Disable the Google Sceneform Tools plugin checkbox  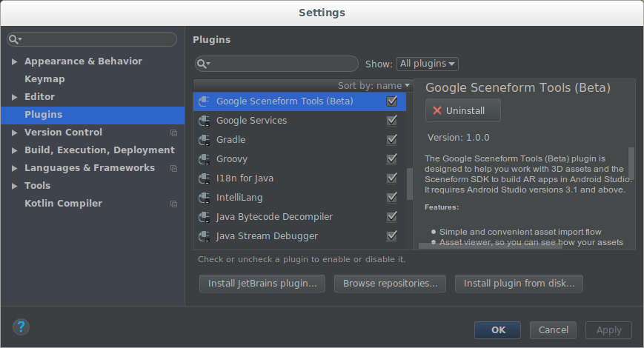[392, 101]
